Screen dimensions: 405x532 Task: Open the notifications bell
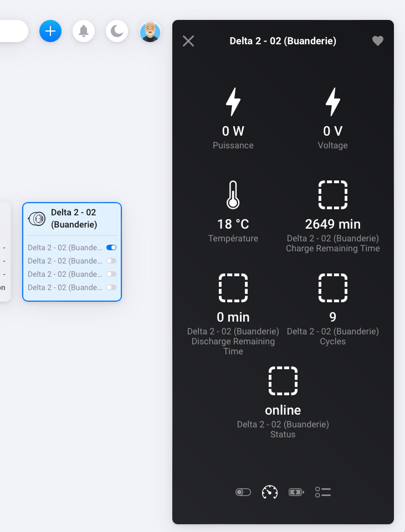tap(84, 31)
